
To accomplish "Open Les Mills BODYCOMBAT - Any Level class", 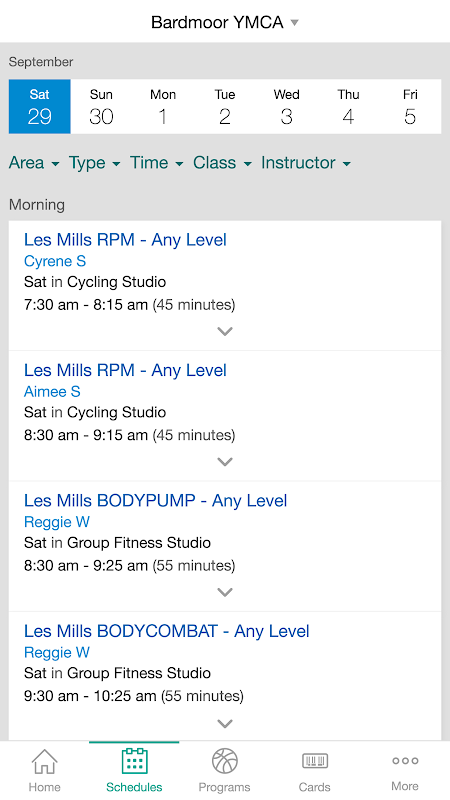I will click(167, 632).
